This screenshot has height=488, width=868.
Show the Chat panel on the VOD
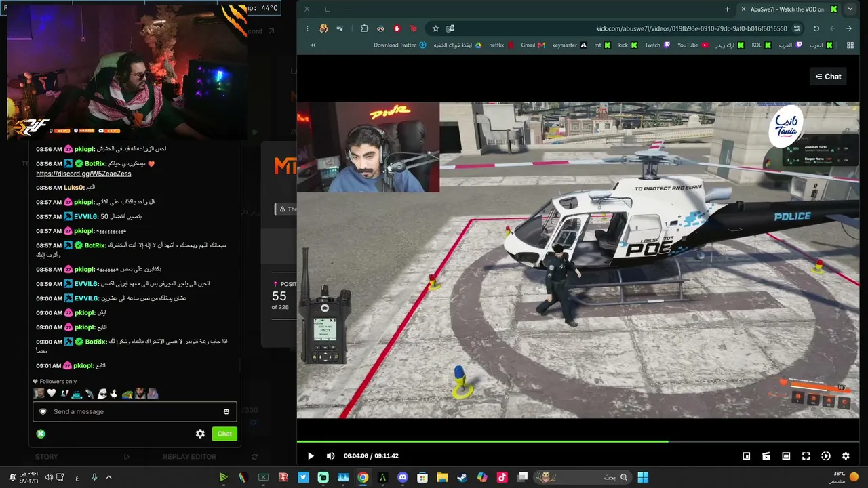click(828, 77)
